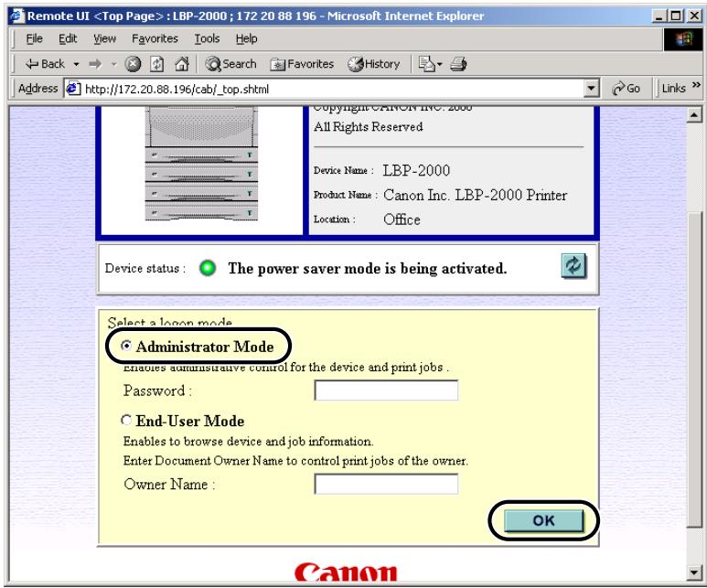Select Administrator Mode radio button
Screen dimensions: 707x588
click(x=126, y=346)
